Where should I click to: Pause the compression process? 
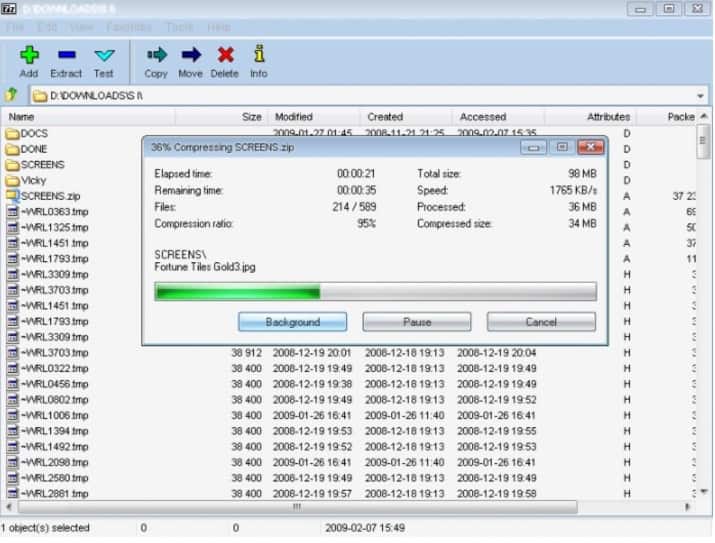point(416,322)
